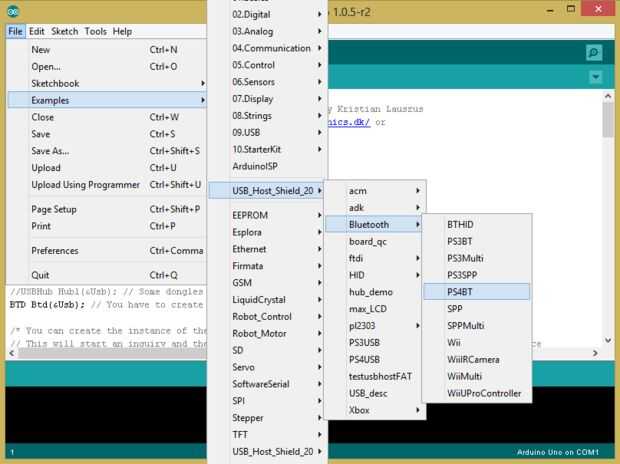Open the PS3BT Bluetooth example
620x464 pixels.
tap(477, 241)
